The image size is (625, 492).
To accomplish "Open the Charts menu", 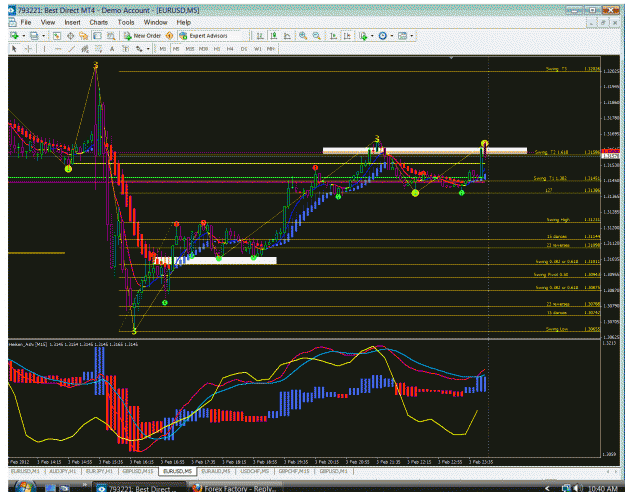I will click(98, 23).
